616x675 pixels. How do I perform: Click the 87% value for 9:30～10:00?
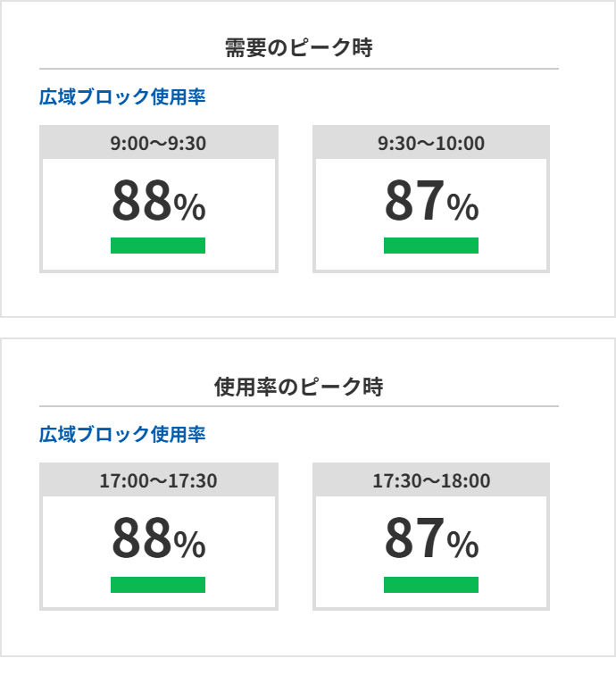[x=431, y=200]
